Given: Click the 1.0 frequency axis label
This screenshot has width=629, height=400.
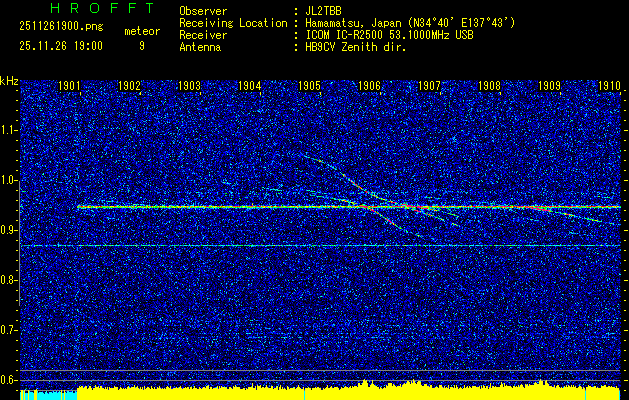Looking at the screenshot, I should [x=9, y=180].
